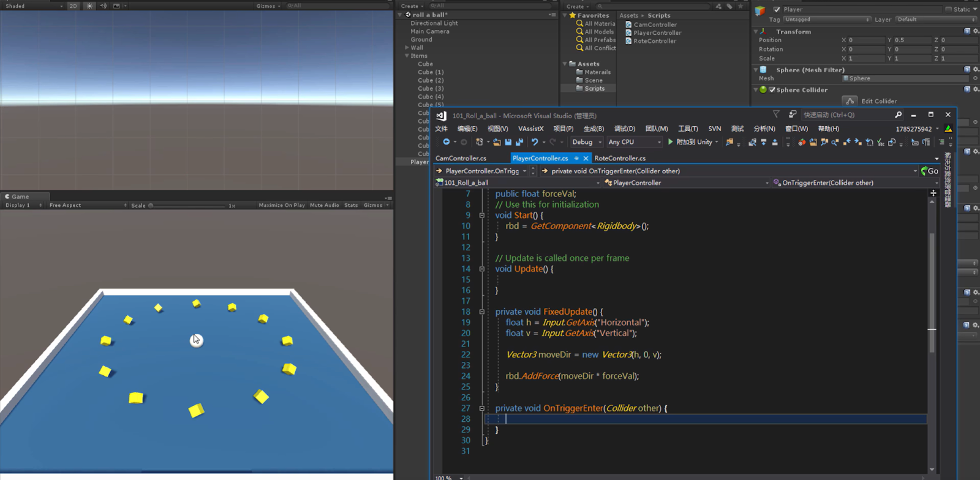Open Transform component gear settings
Image resolution: width=980 pixels, height=480 pixels.
pyautogui.click(x=976, y=31)
